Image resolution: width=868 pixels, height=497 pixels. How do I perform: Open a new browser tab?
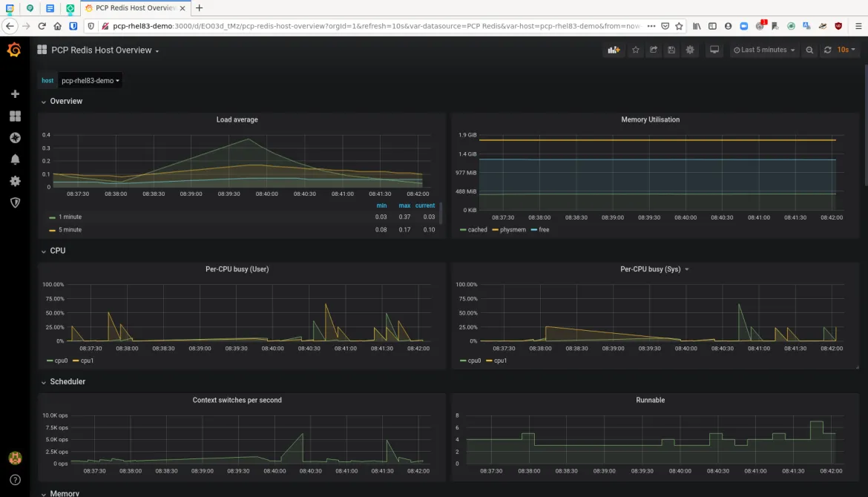(200, 7)
